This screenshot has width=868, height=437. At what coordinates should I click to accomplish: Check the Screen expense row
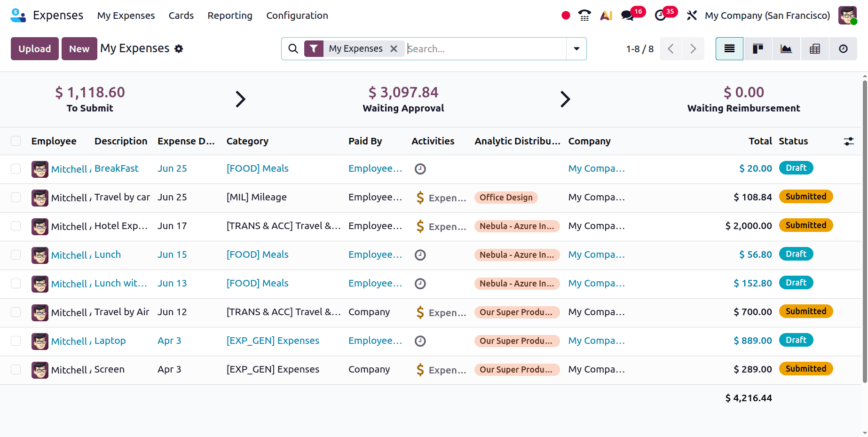(x=16, y=370)
